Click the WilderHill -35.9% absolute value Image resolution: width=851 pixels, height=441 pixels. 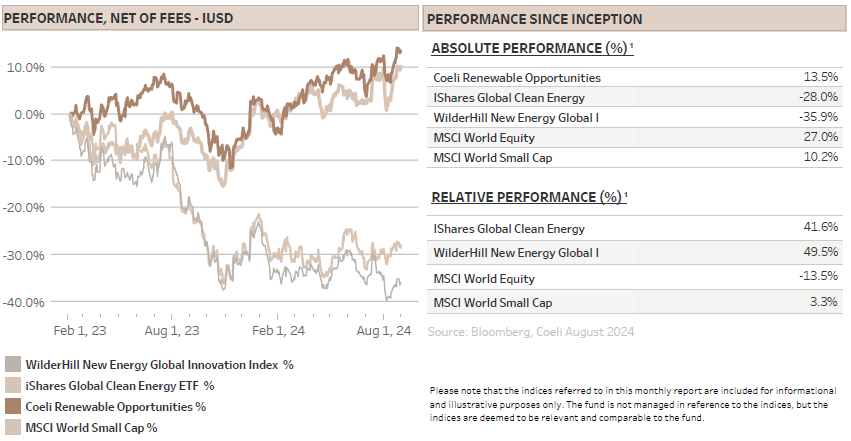(x=818, y=117)
